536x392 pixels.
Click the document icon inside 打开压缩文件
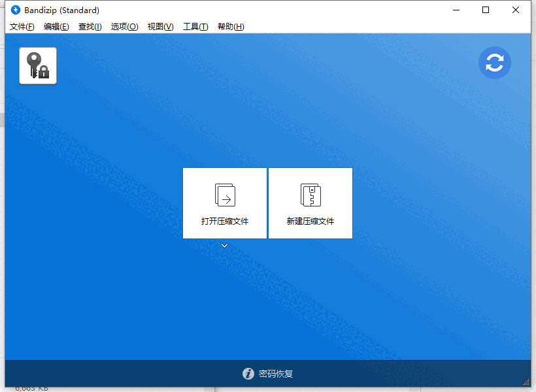[x=224, y=195]
